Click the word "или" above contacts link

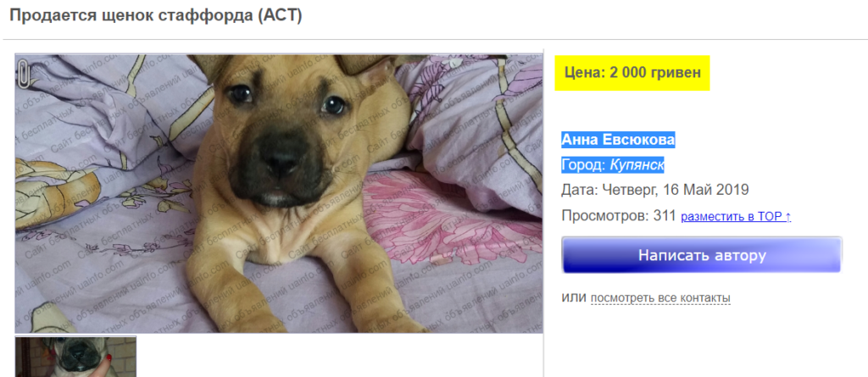574,298
